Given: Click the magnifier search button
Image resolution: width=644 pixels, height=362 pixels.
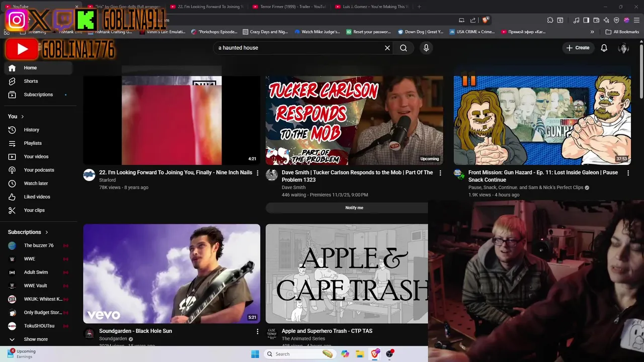Looking at the screenshot, I should [x=404, y=48].
